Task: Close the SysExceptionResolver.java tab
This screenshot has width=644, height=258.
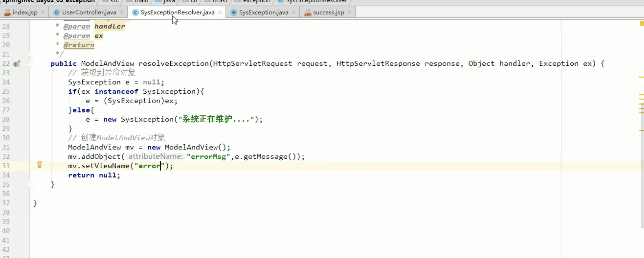Action: click(x=220, y=12)
